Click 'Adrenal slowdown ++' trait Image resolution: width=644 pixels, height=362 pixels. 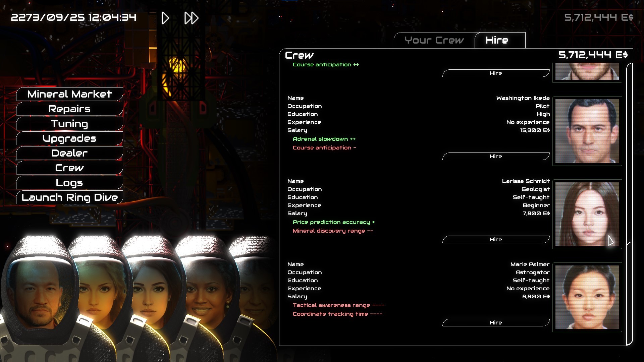(x=324, y=139)
